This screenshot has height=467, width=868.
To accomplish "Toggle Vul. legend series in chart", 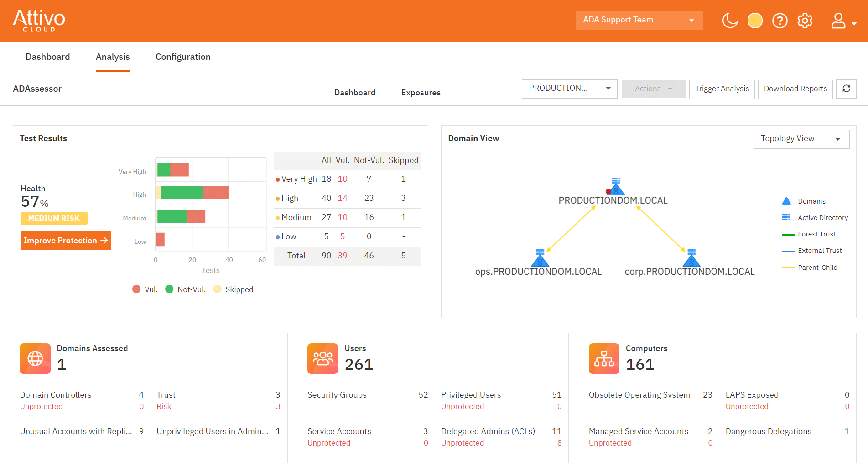I will coord(145,289).
